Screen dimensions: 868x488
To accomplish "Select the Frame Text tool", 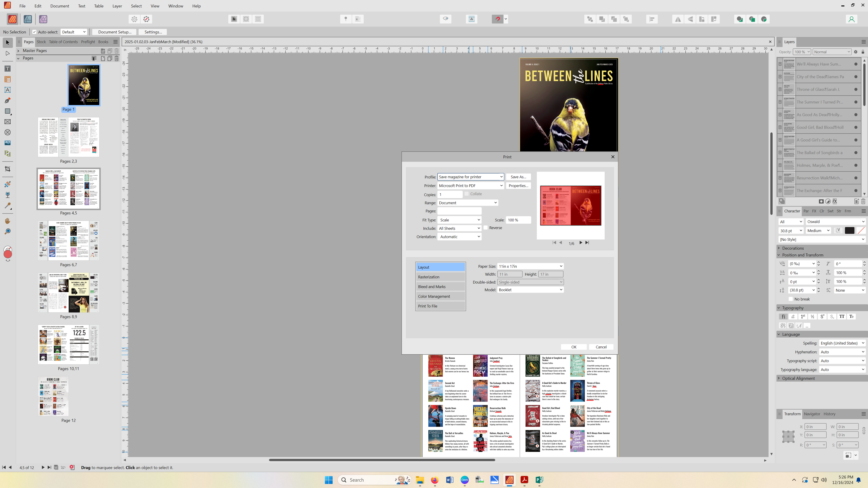I will pyautogui.click(x=7, y=69).
